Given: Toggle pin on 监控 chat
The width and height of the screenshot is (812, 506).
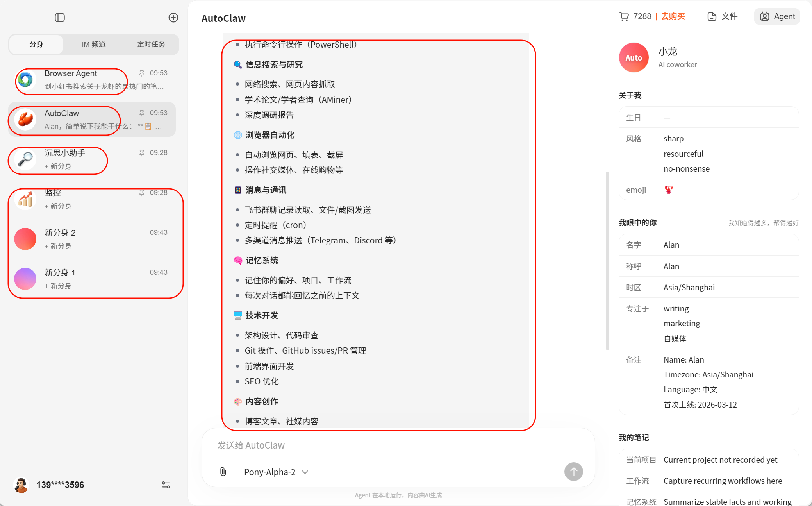Looking at the screenshot, I should [142, 193].
